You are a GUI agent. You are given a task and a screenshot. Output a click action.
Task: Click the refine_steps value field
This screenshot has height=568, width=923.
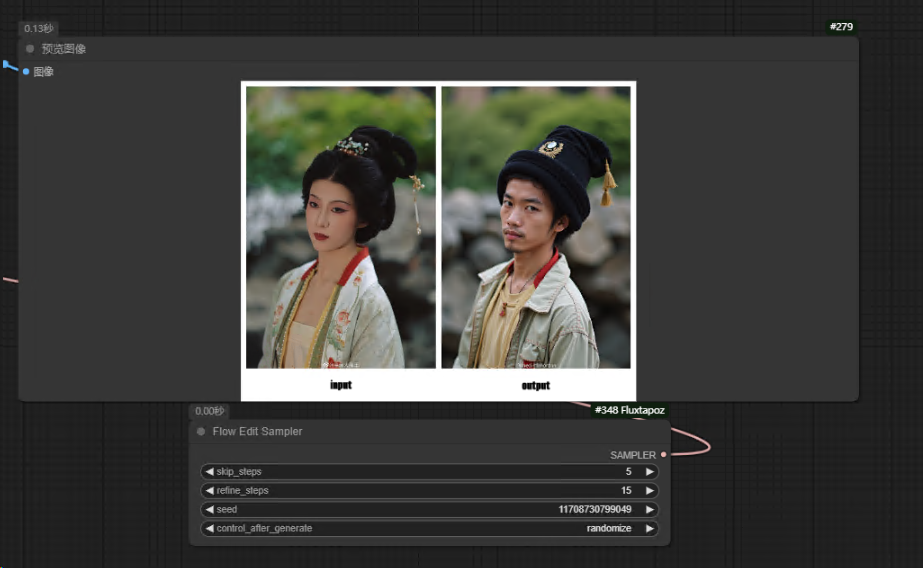pyautogui.click(x=430, y=491)
